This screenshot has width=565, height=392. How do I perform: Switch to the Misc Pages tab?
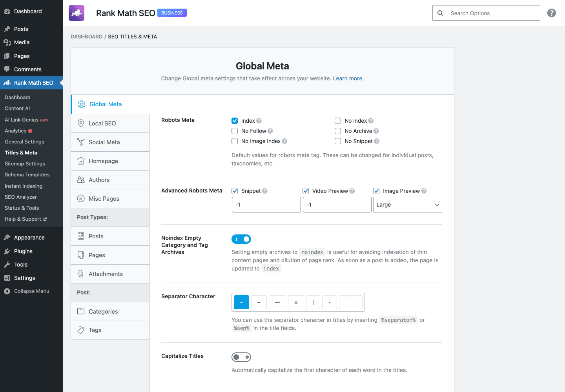coord(110,198)
